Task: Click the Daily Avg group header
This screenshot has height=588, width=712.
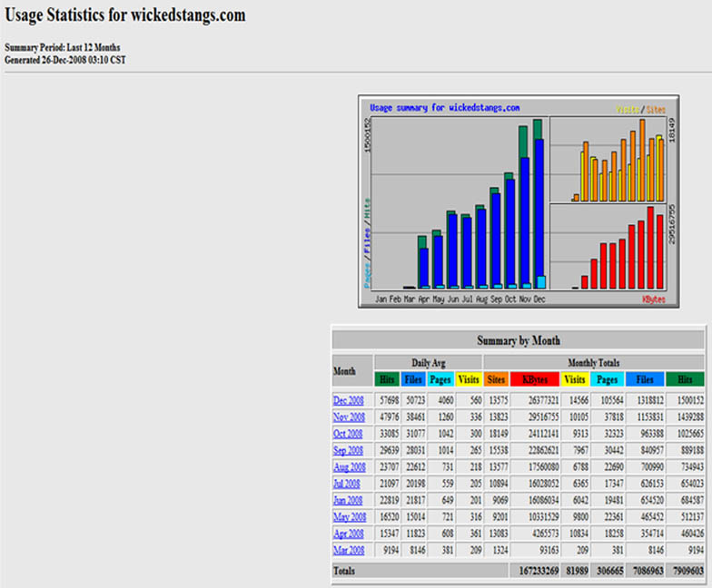Action: click(x=429, y=363)
